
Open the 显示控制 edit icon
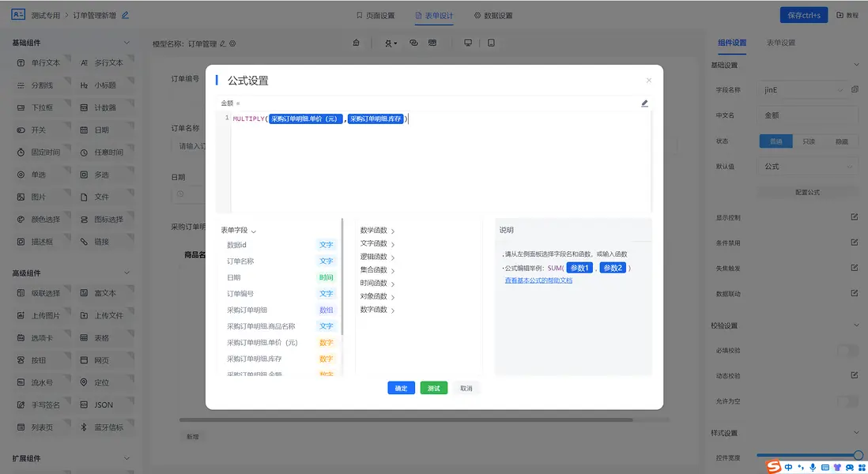855,217
